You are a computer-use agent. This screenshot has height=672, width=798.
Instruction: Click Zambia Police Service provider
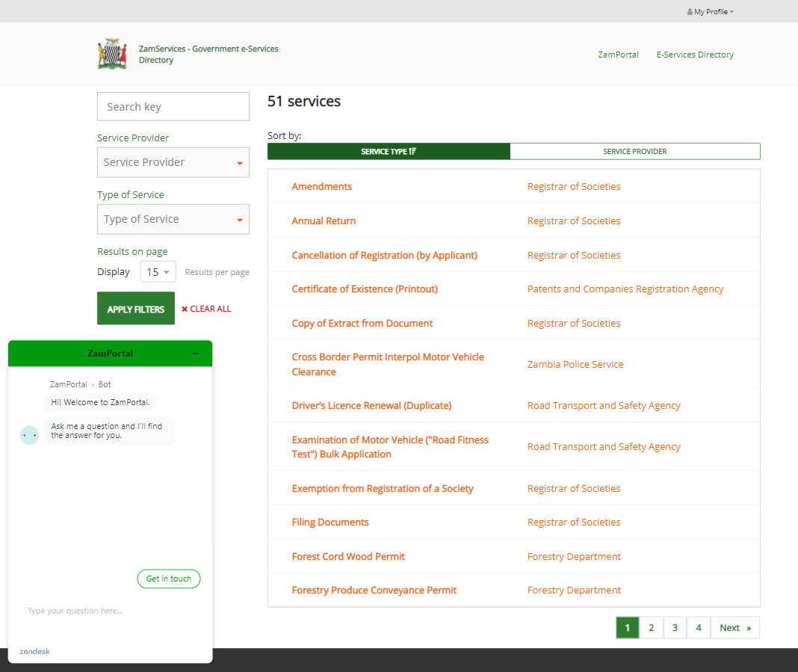[x=575, y=365]
